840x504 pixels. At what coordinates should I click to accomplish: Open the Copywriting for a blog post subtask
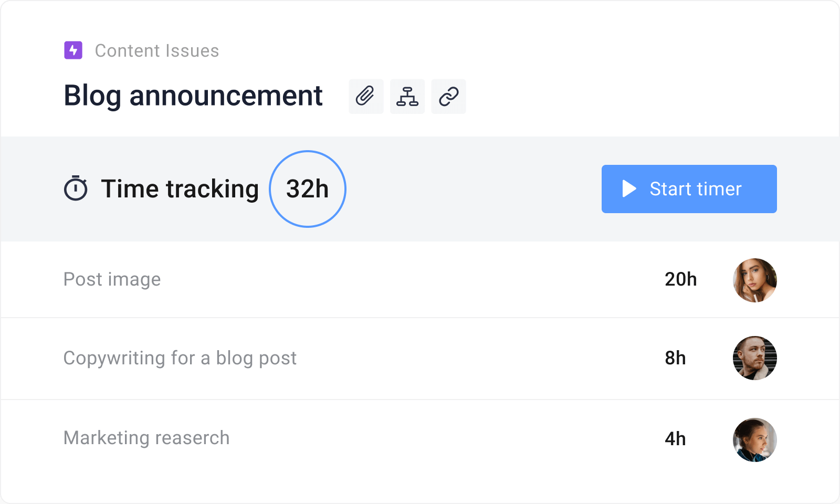tap(180, 358)
